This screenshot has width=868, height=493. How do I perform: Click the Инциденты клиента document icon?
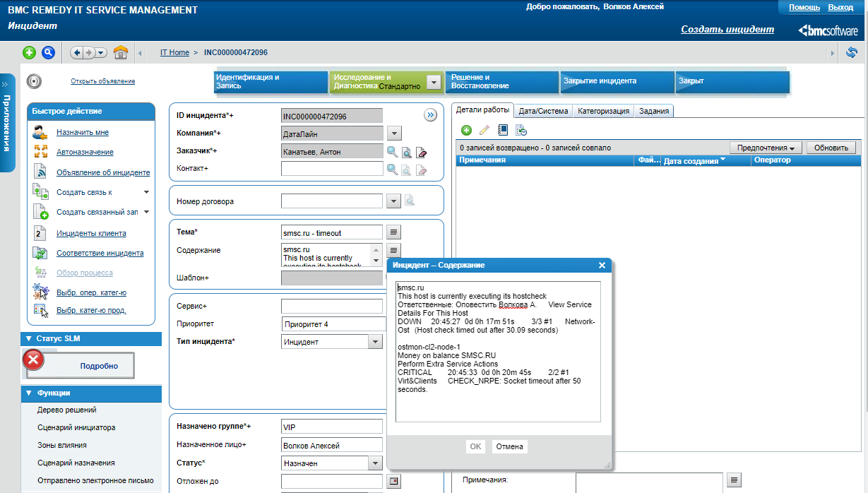(41, 233)
